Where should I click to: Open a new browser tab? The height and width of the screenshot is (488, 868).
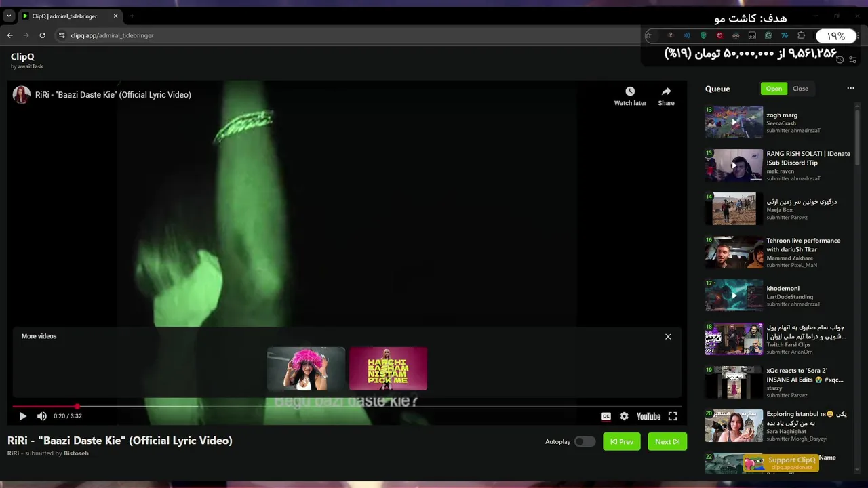[132, 16]
